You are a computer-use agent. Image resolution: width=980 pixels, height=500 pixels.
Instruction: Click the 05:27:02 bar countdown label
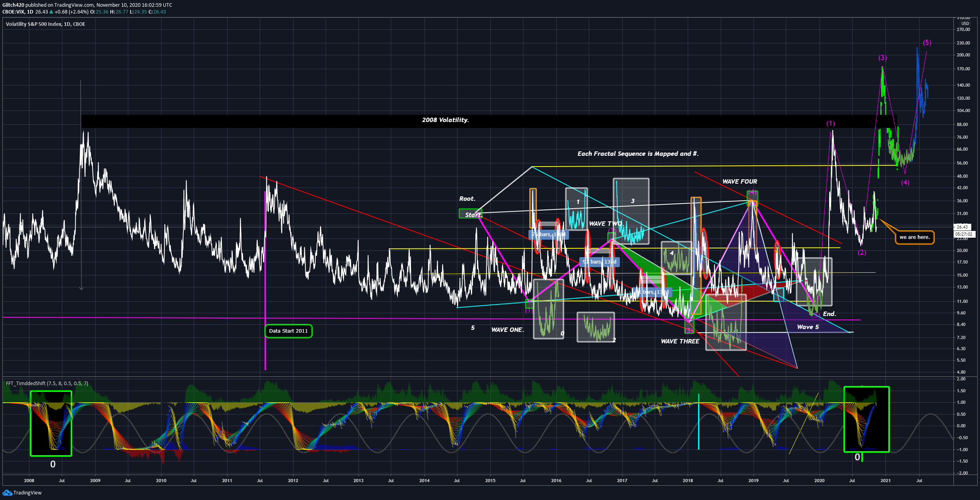click(x=964, y=234)
